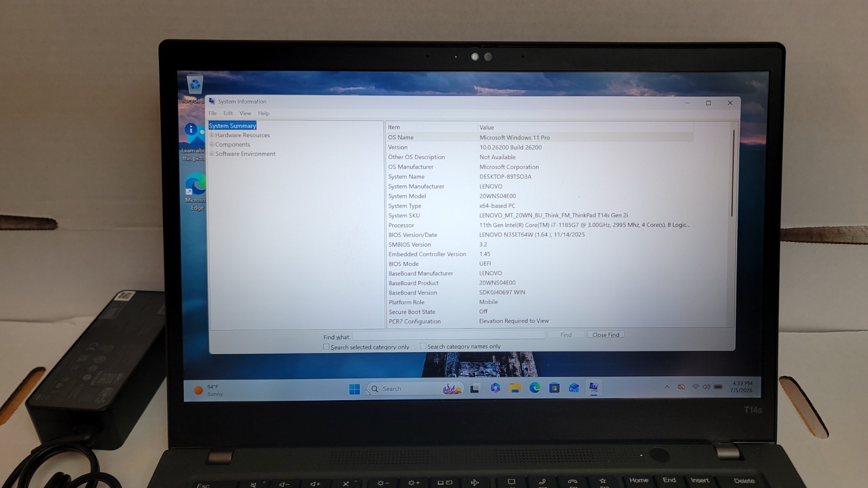This screenshot has width=868, height=488.
Task: Click the battery tray icon
Action: tap(718, 387)
